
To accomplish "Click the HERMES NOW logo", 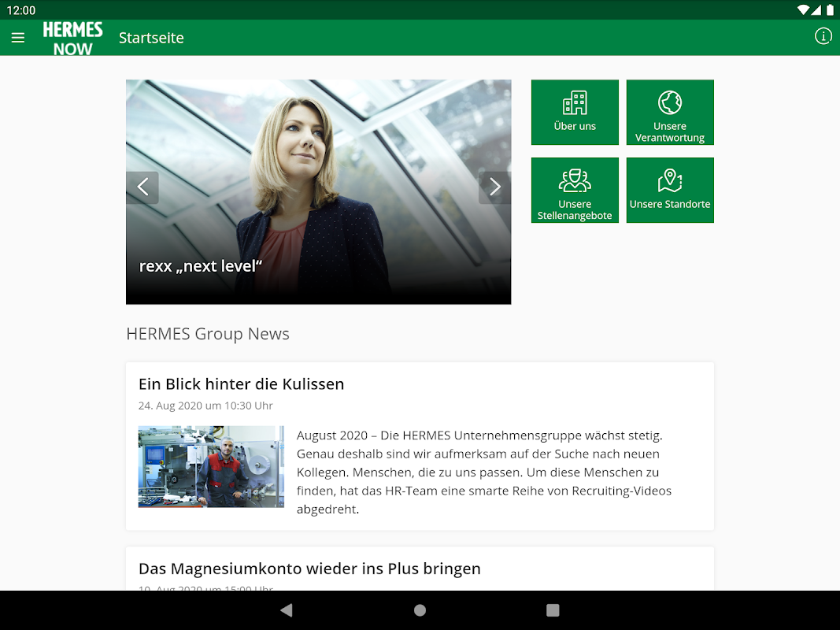I will 73,39.
